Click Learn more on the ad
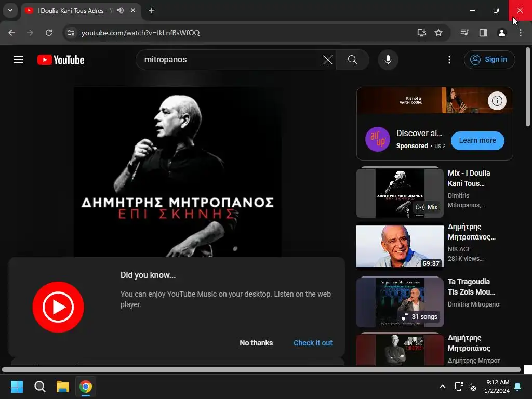The height and width of the screenshot is (399, 532). pos(477,140)
